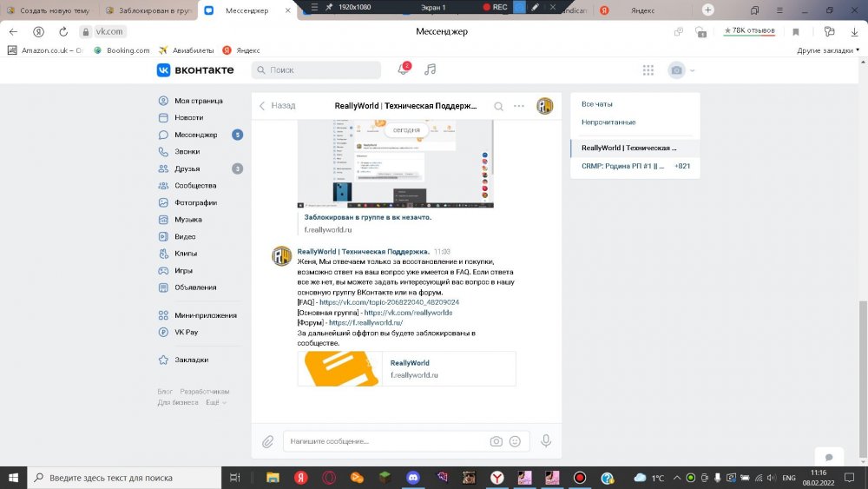Open Windows Start menu
This screenshot has height=489, width=868.
click(x=13, y=478)
